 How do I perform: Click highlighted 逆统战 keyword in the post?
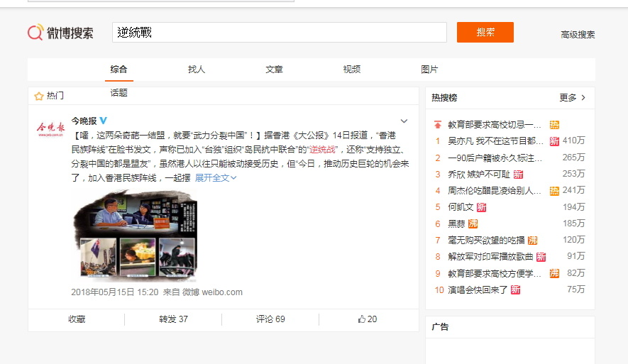(x=322, y=150)
